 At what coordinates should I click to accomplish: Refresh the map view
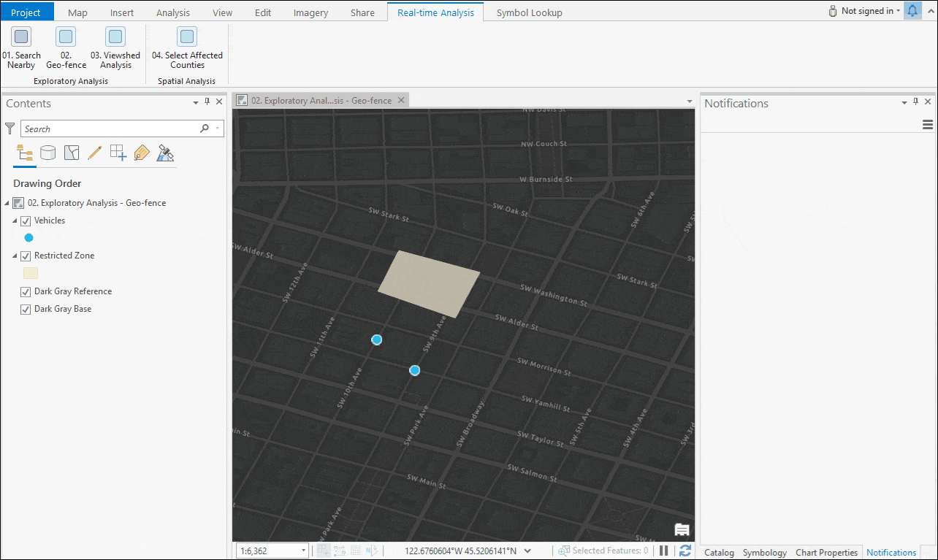tap(685, 551)
